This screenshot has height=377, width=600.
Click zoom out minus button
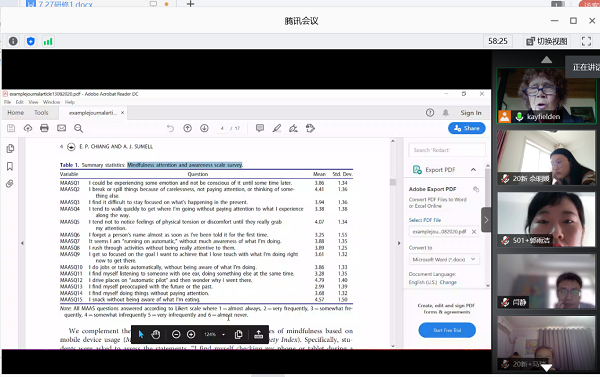click(176, 335)
